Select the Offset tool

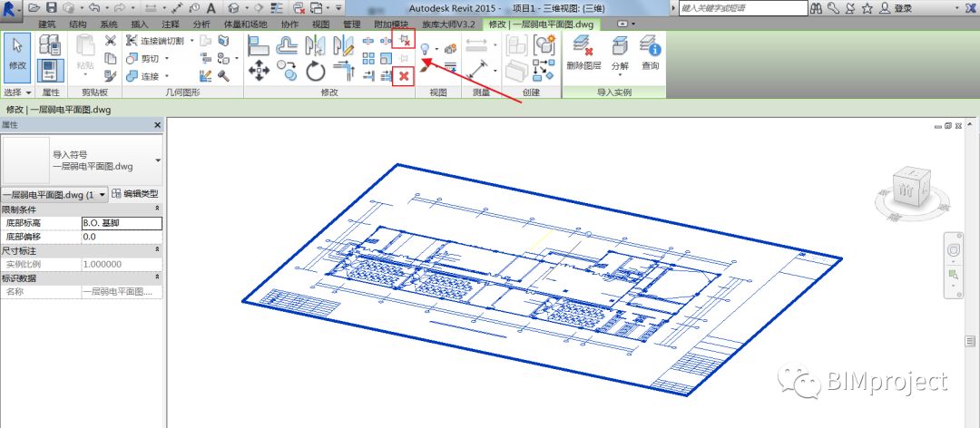coord(288,45)
